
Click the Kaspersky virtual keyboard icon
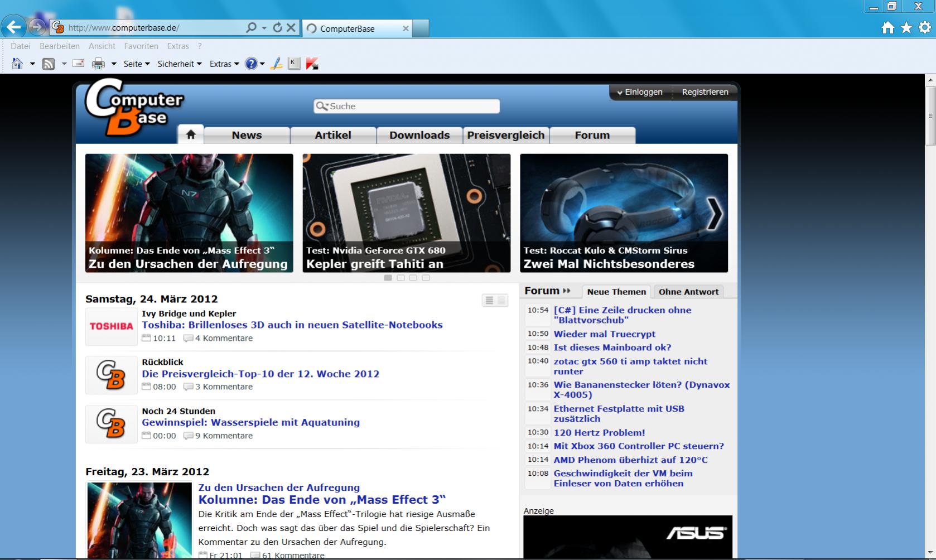click(294, 64)
